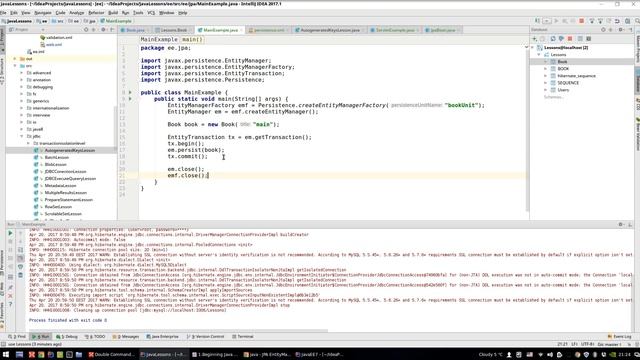The image size is (640, 360).
Task: Expand the transactionisolationlevel folder
Action: 28,143
